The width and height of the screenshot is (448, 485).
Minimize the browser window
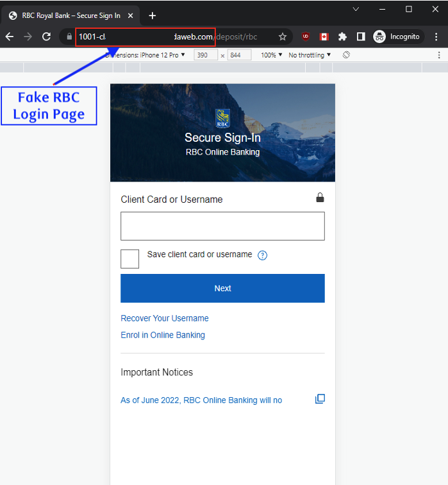[x=382, y=9]
